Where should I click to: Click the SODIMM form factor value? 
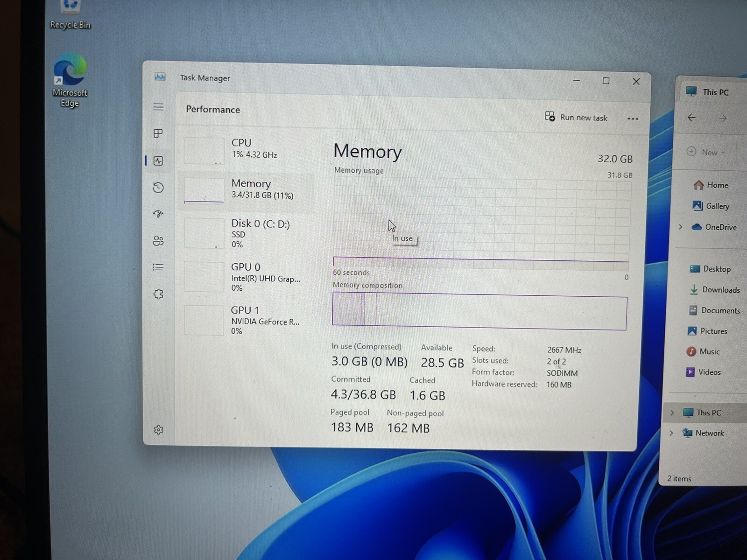[562, 373]
